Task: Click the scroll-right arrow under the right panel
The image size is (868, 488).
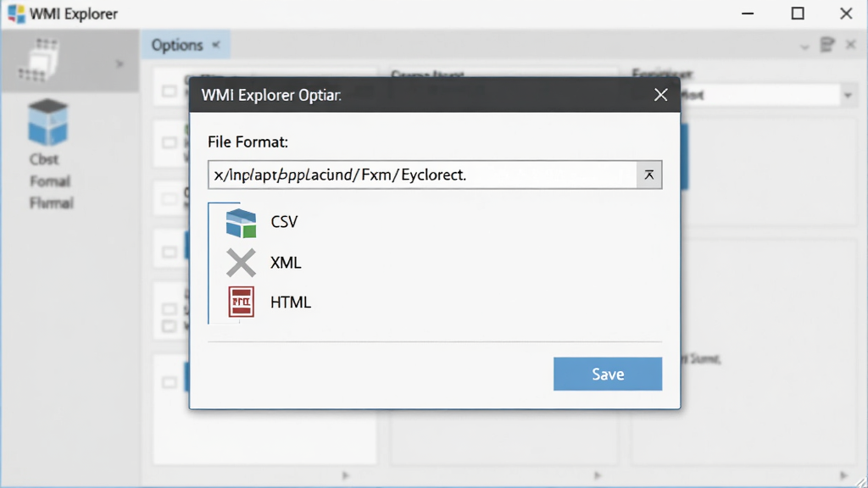Action: (843, 475)
